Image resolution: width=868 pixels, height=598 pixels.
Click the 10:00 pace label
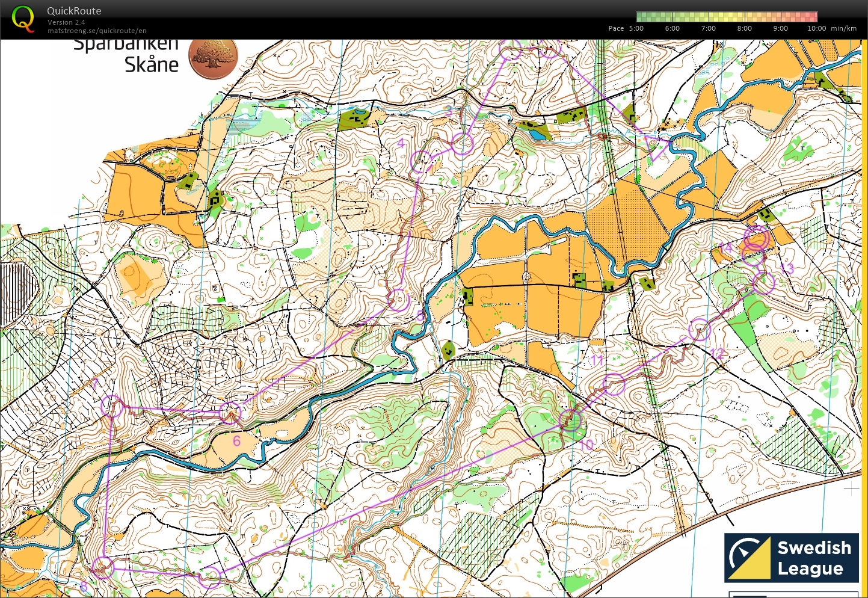(817, 28)
